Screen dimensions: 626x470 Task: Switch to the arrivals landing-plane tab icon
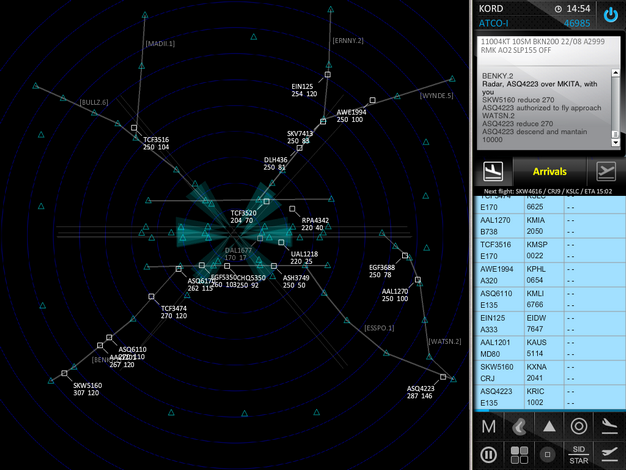click(x=492, y=171)
